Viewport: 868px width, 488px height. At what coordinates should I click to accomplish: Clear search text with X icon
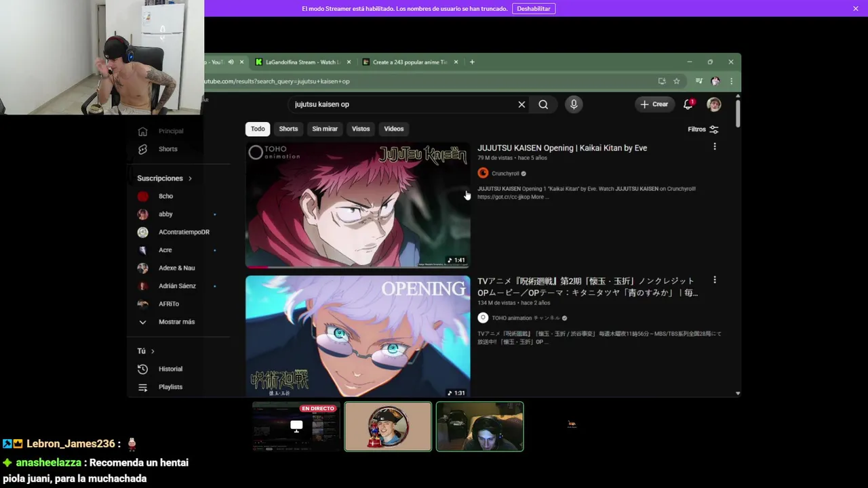521,104
